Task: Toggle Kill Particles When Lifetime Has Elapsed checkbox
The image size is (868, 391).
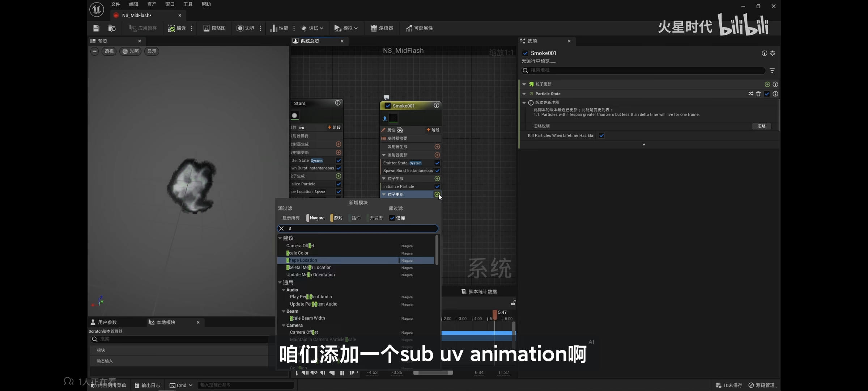Action: click(x=601, y=135)
